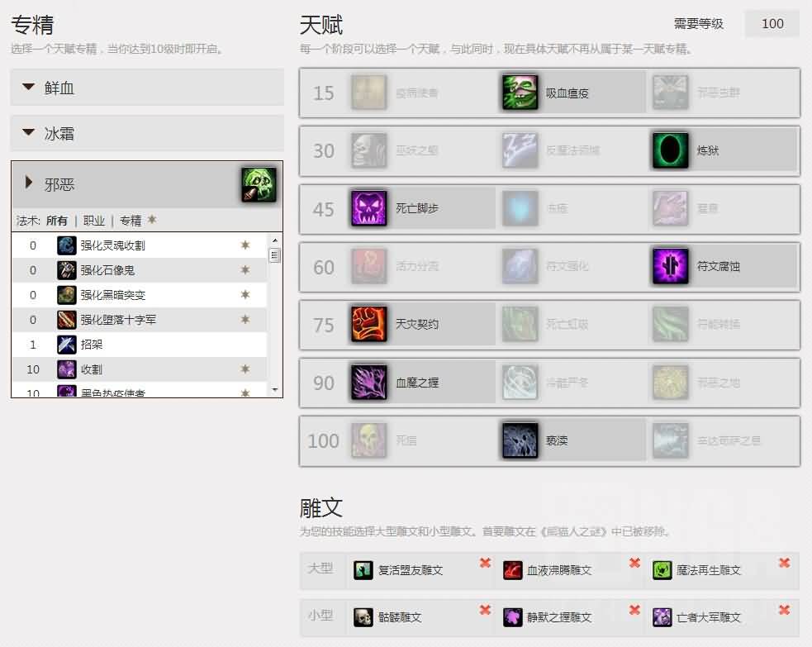Open the 血液沸腾雕文 glyph icon
The image size is (812, 647).
point(513,570)
